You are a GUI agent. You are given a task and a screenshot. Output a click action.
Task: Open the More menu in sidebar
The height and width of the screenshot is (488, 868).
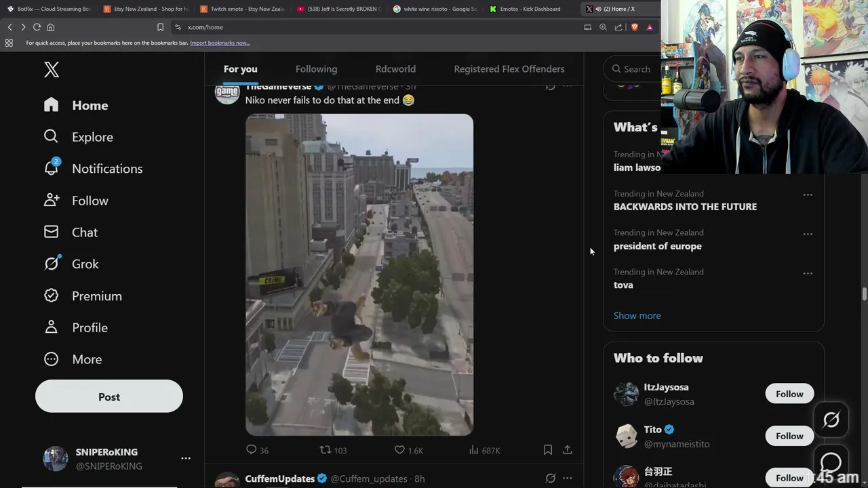click(x=73, y=359)
